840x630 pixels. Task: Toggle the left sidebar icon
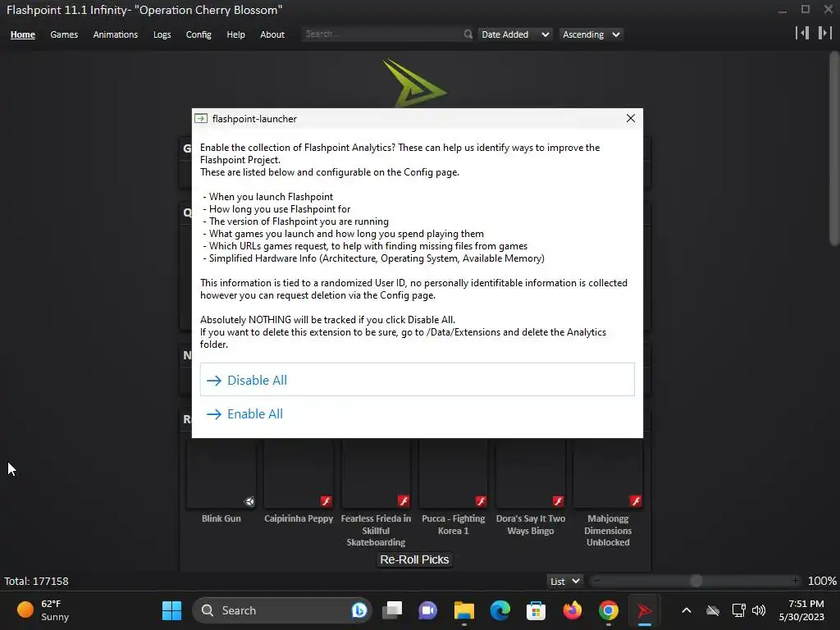(x=802, y=33)
